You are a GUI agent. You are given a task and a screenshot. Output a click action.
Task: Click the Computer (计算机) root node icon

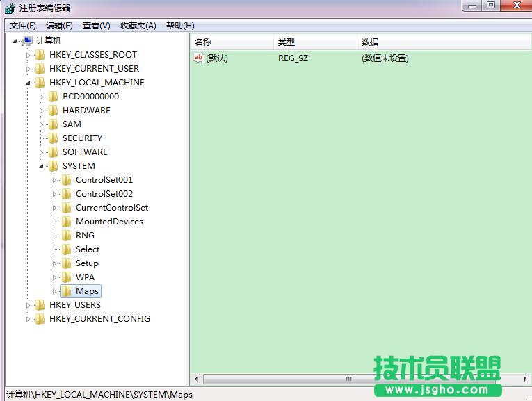coord(27,41)
